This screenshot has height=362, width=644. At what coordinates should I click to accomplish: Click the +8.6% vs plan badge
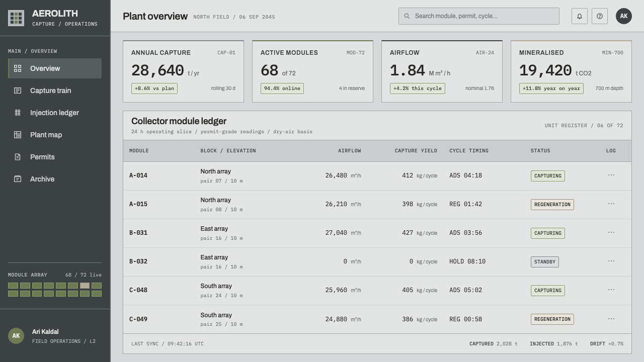154,88
